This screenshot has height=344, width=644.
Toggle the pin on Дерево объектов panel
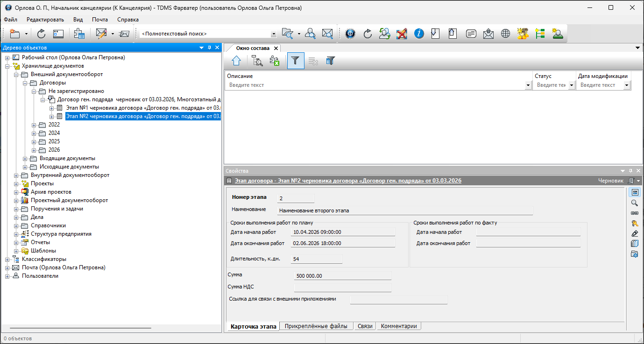coord(210,48)
